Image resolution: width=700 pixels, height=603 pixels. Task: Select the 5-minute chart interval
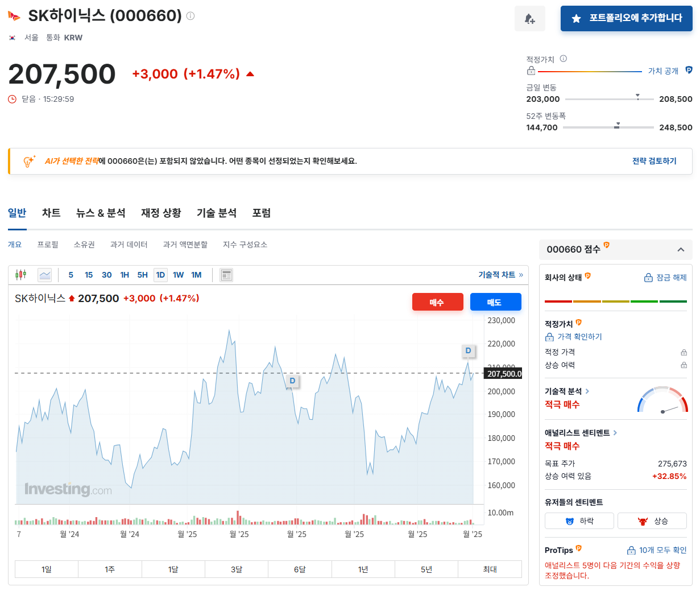point(71,275)
